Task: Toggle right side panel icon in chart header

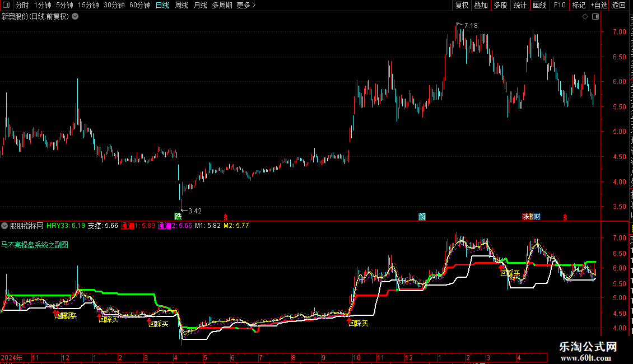Action: pyautogui.click(x=595, y=17)
